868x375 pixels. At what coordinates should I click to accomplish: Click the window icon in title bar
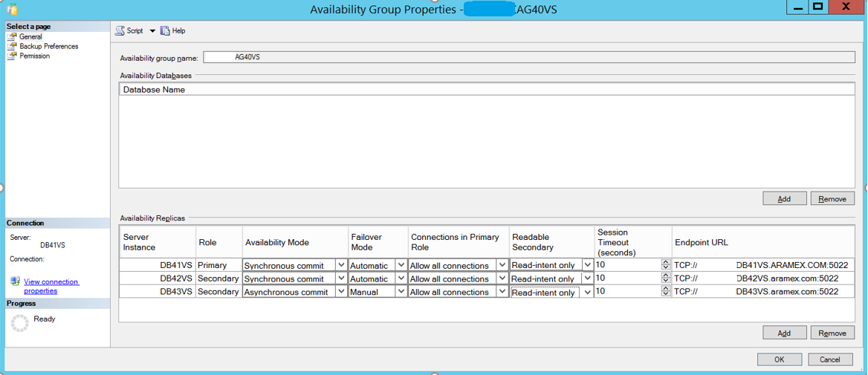tap(11, 9)
